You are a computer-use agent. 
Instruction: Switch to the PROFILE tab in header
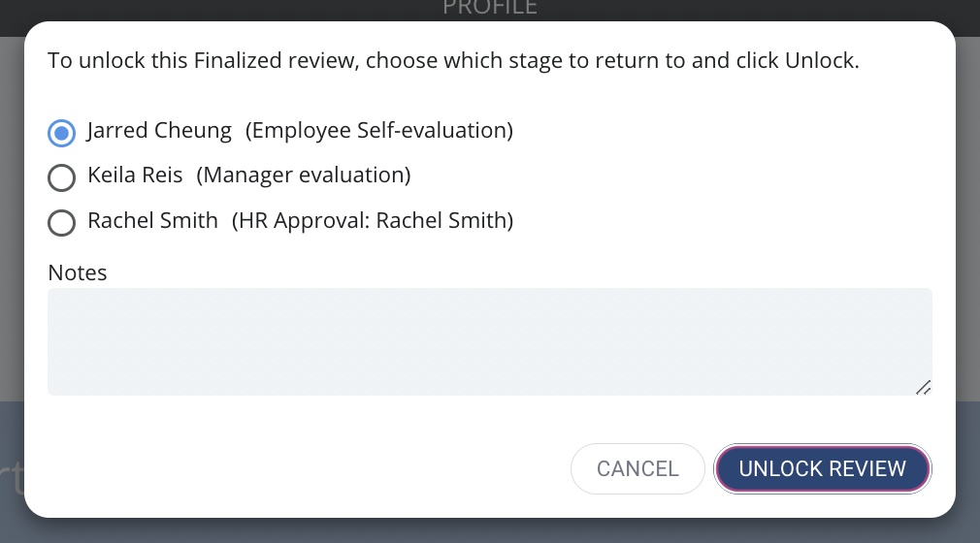[x=490, y=8]
